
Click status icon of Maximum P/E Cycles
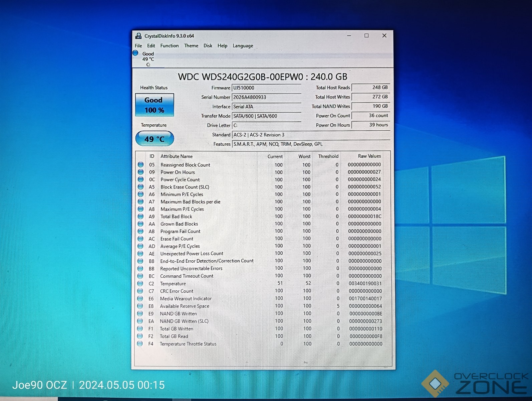pos(141,209)
